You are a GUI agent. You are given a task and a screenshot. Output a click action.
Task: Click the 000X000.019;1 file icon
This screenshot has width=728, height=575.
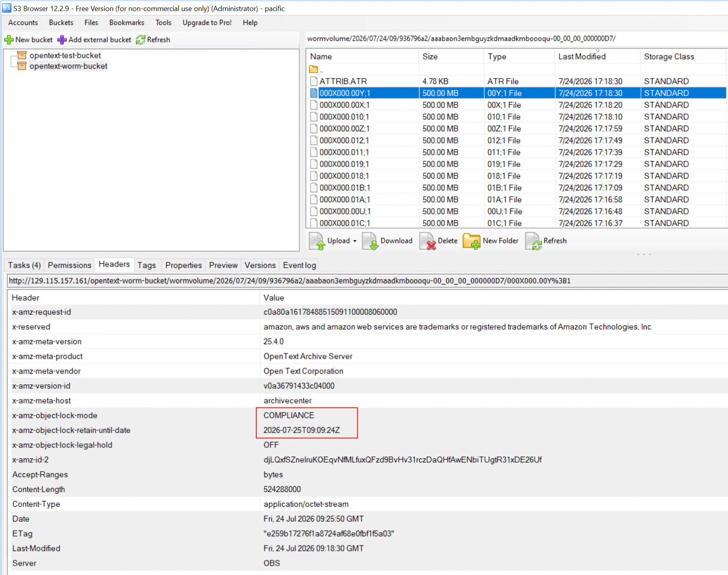tap(314, 164)
